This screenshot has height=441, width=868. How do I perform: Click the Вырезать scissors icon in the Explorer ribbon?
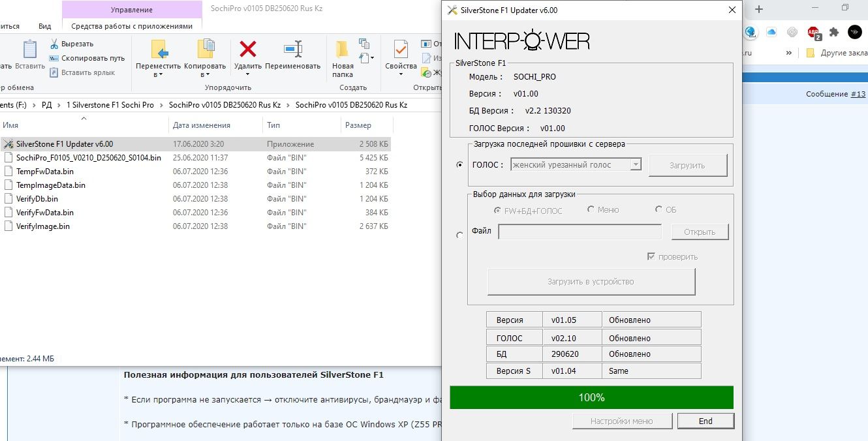54,44
